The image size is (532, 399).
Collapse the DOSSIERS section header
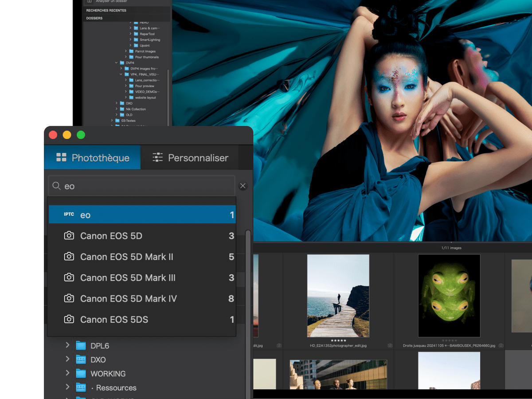[x=127, y=18]
